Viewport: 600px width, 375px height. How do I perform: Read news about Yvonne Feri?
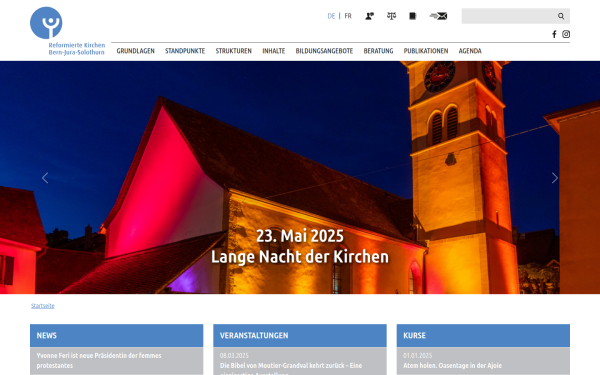pos(99,360)
